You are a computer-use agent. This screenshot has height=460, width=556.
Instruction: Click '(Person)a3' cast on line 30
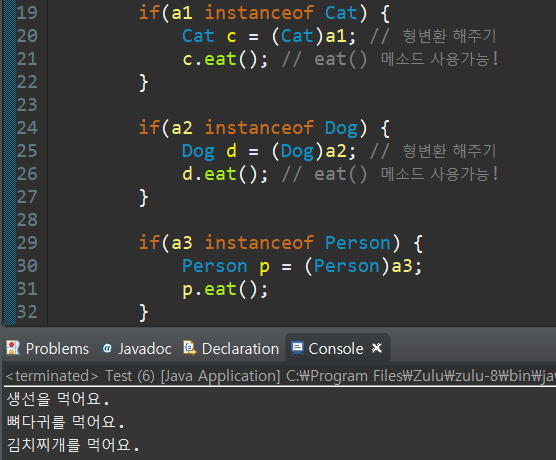click(359, 266)
